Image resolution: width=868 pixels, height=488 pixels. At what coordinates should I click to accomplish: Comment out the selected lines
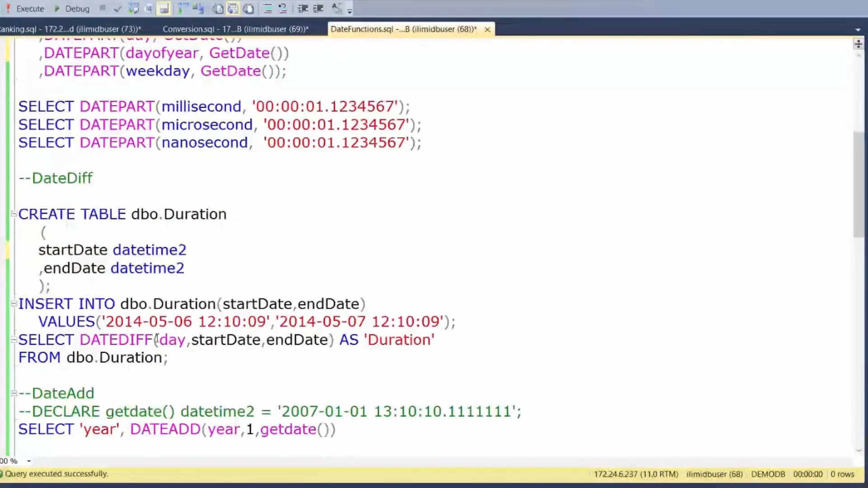[268, 8]
